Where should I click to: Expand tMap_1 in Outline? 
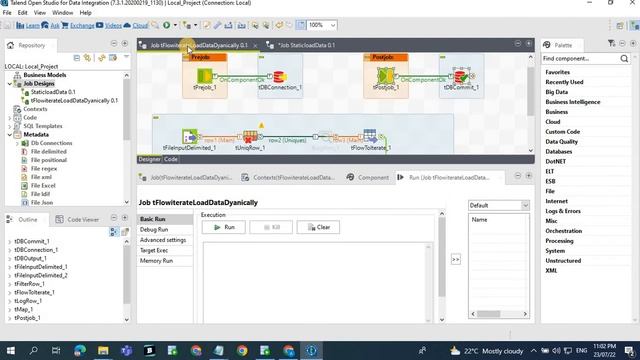click(x=10, y=310)
